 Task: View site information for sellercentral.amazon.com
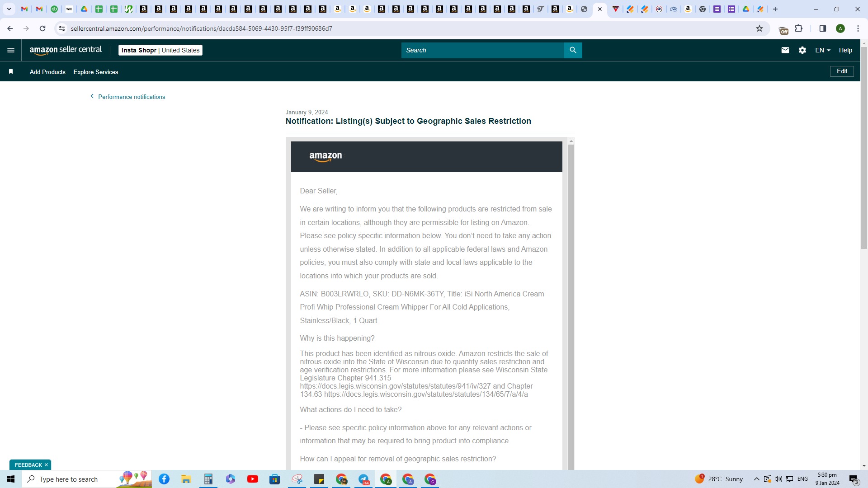click(x=62, y=28)
